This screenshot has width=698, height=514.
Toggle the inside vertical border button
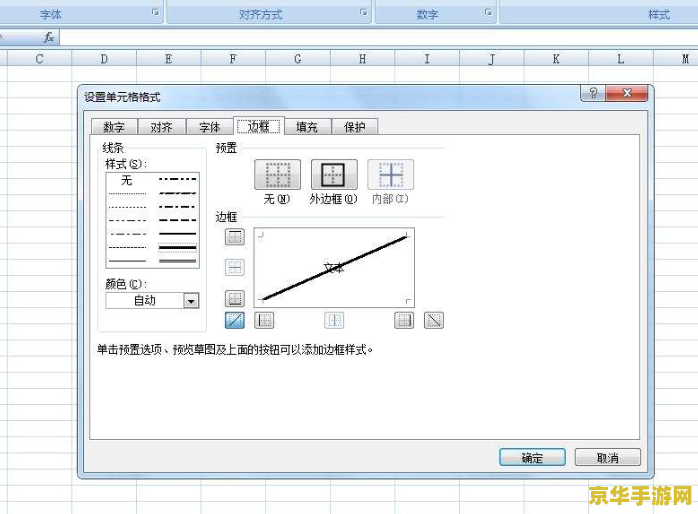click(334, 320)
